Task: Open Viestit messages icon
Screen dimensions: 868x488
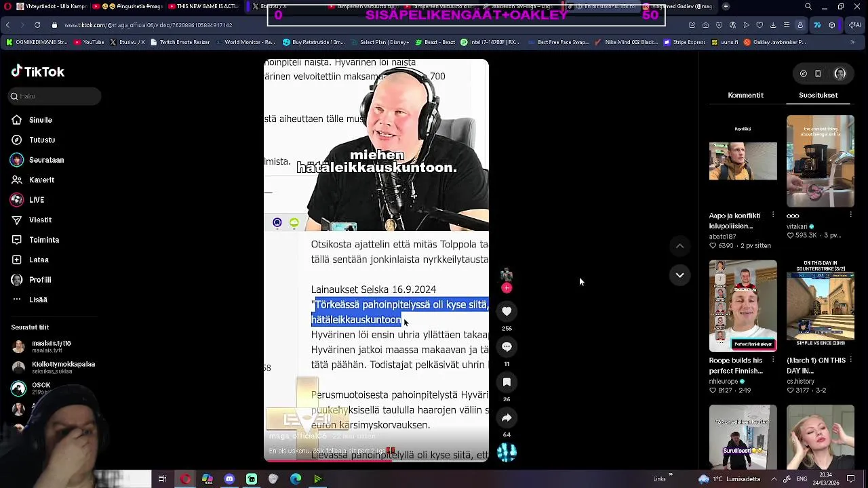Action: 17,220
